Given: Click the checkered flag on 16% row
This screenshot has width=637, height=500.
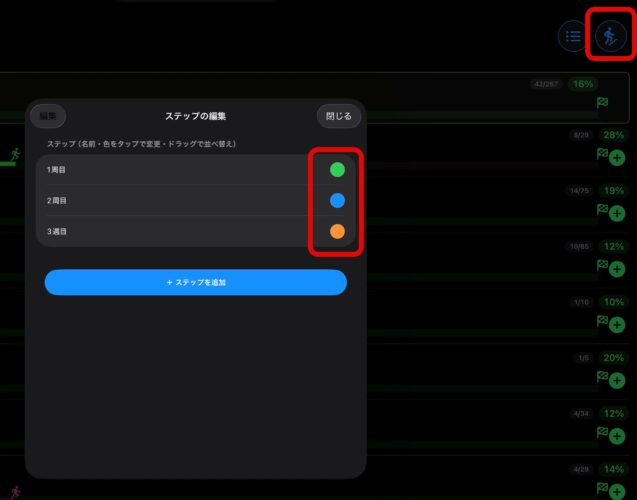Looking at the screenshot, I should (x=602, y=102).
